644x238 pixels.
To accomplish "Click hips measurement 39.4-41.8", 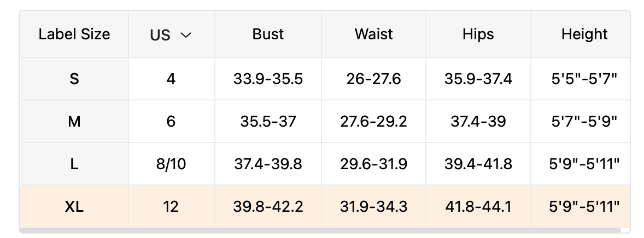I will [x=478, y=164].
